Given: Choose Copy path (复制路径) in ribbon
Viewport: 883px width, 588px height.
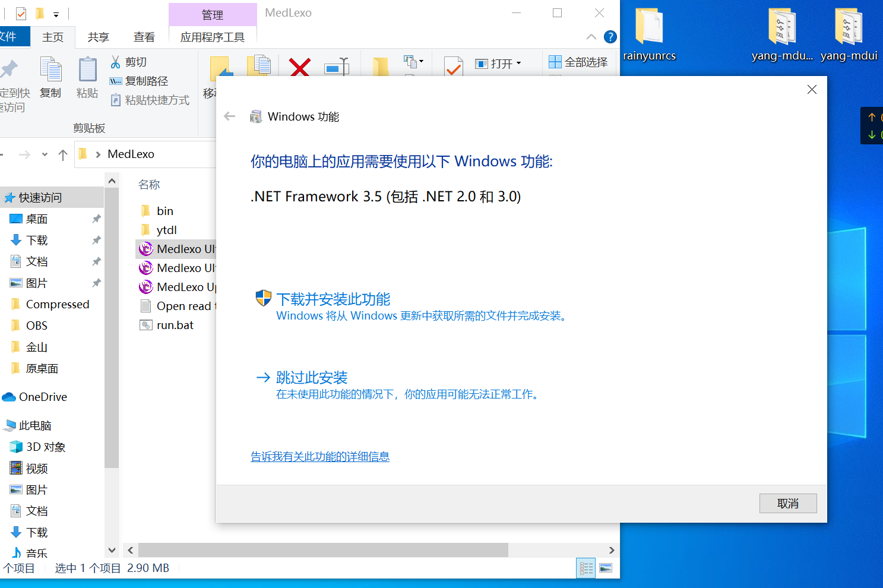Looking at the screenshot, I should tap(139, 81).
